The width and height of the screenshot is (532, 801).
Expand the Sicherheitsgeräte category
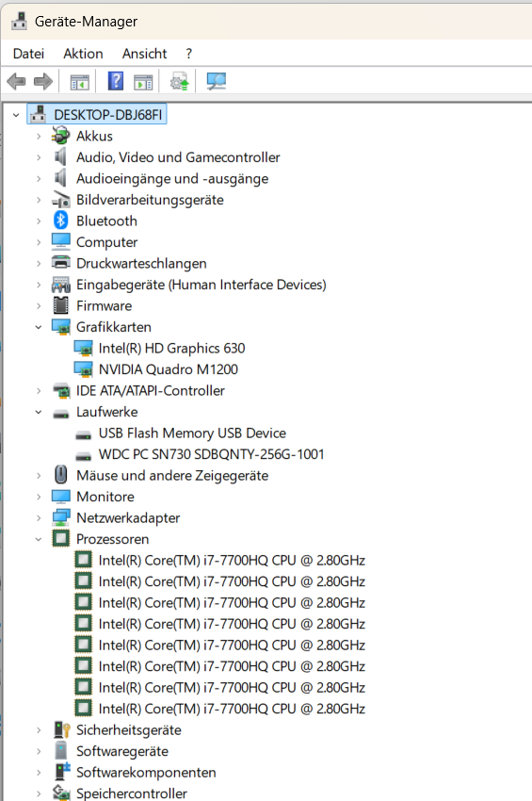click(x=39, y=730)
